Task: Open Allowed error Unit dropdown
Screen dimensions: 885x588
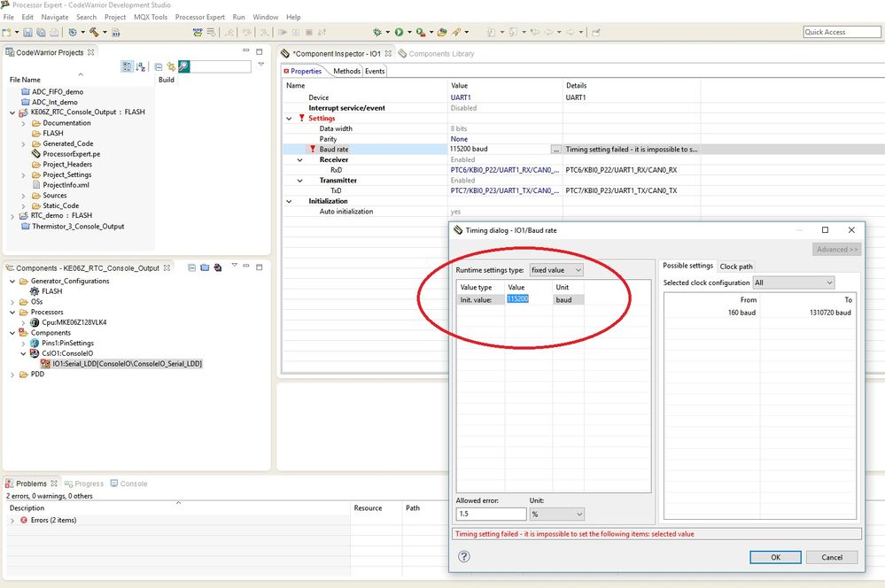Action: click(556, 514)
